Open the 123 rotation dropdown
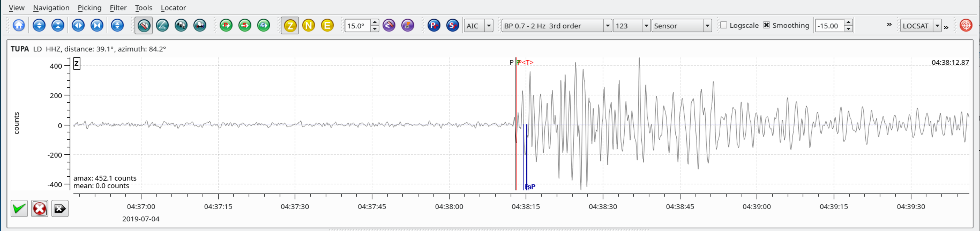The image size is (980, 231). coord(631,25)
